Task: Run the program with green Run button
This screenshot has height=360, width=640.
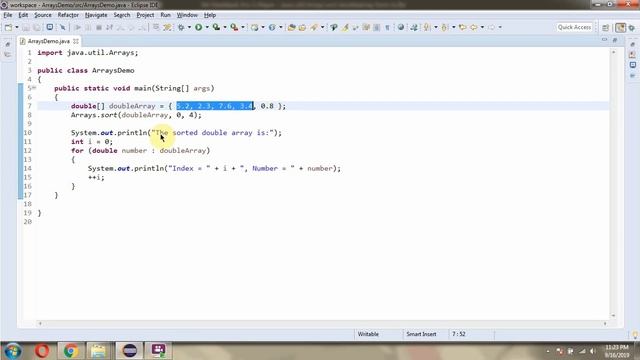Action: click(x=198, y=27)
